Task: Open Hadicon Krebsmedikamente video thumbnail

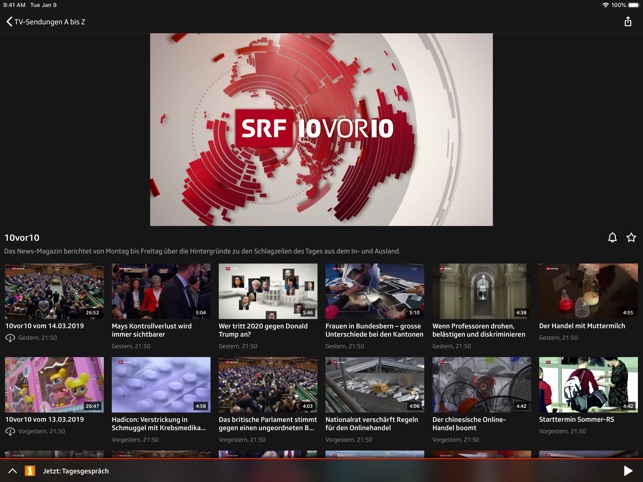Action: click(161, 385)
